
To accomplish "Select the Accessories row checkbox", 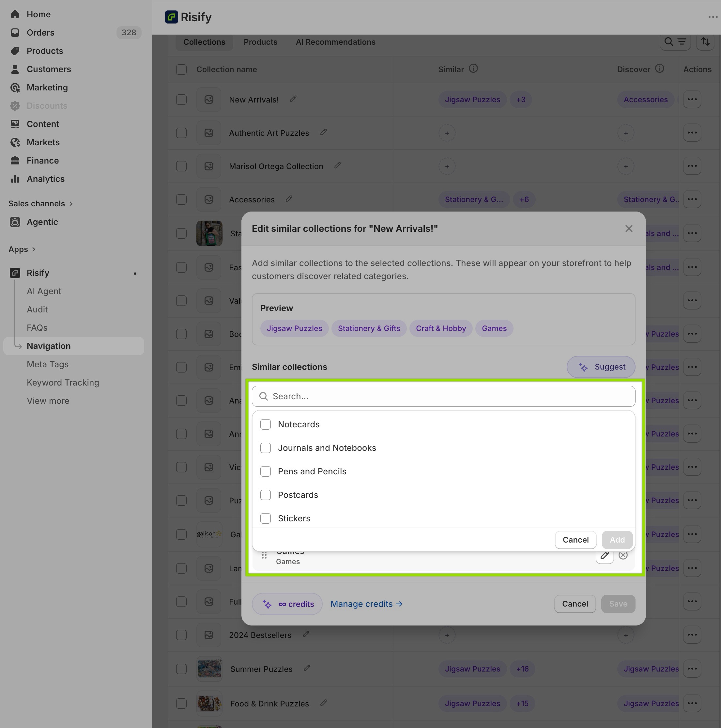I will coord(181,199).
